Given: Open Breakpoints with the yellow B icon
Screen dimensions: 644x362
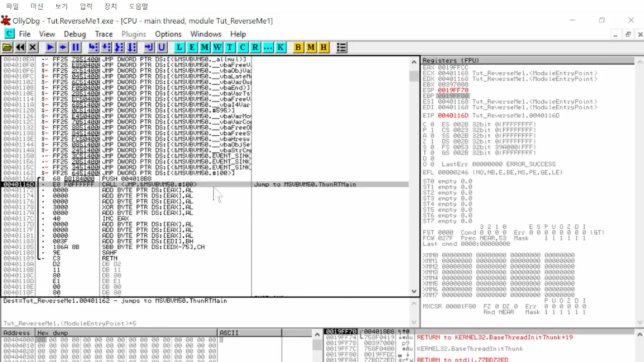Looking at the screenshot, I should coord(298,47).
